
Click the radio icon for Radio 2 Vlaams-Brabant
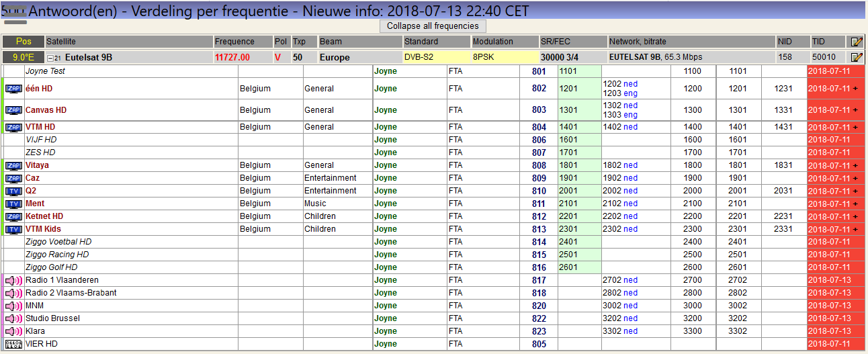click(13, 293)
